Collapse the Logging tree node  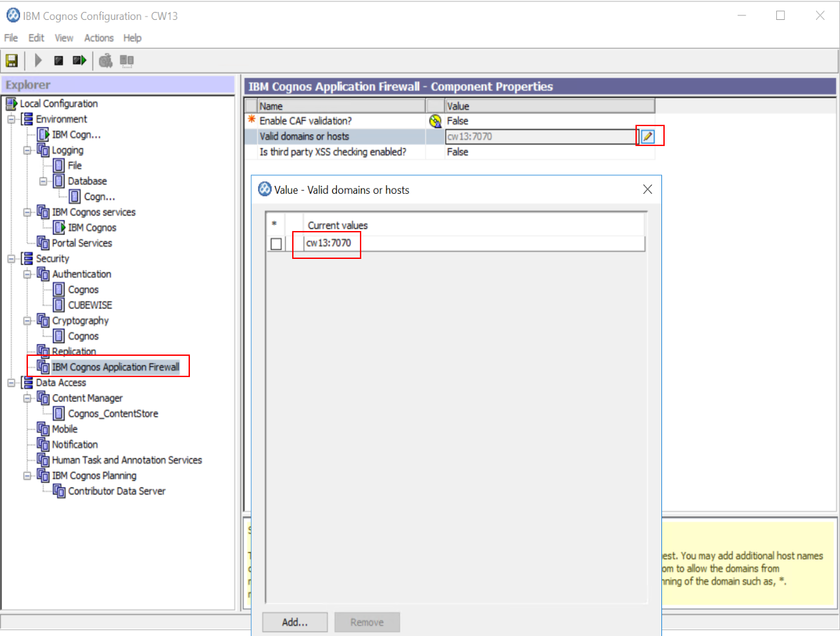pos(27,150)
